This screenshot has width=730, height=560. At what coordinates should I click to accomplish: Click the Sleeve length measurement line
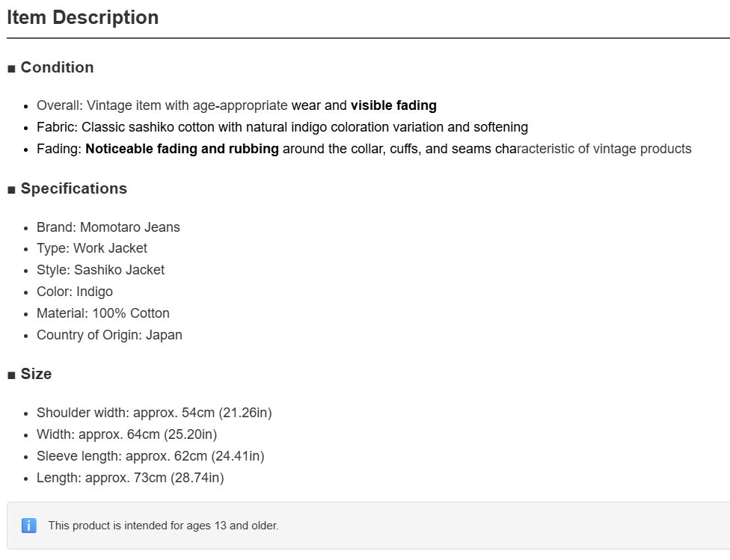150,456
